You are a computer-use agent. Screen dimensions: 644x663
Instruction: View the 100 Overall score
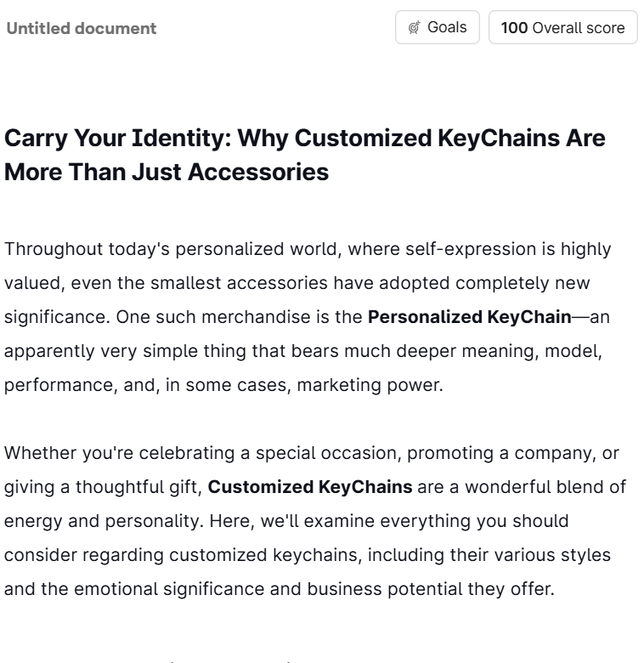(x=563, y=27)
